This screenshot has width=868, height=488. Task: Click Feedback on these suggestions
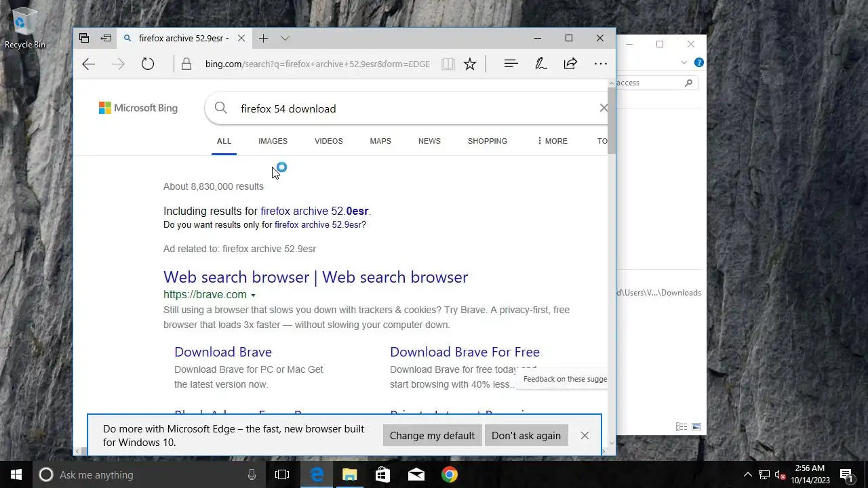(x=565, y=379)
